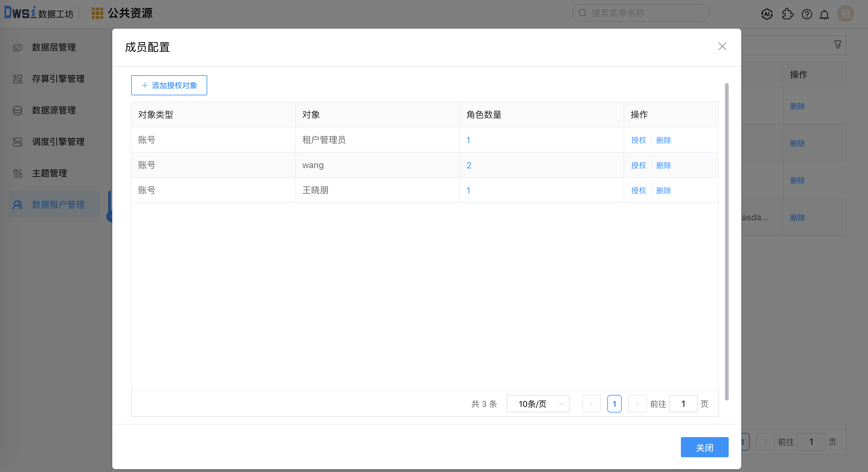Click 授权 link for wang row

pos(638,165)
